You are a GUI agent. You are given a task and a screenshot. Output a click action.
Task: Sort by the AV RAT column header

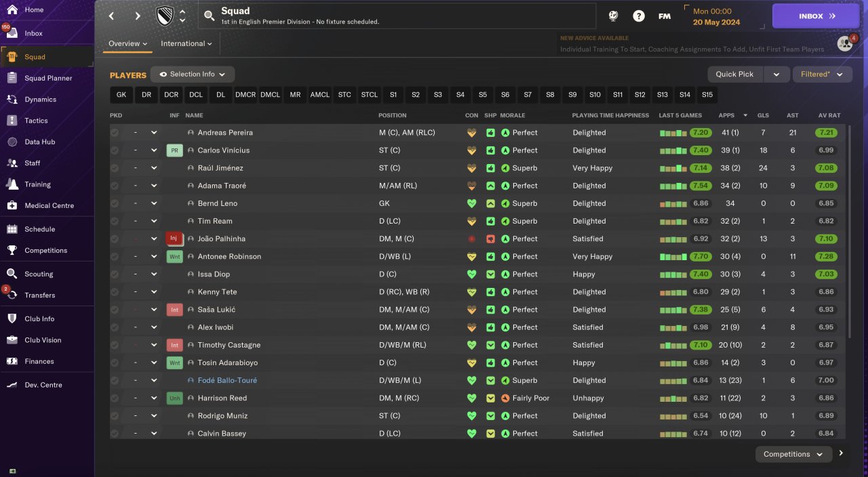[829, 115]
